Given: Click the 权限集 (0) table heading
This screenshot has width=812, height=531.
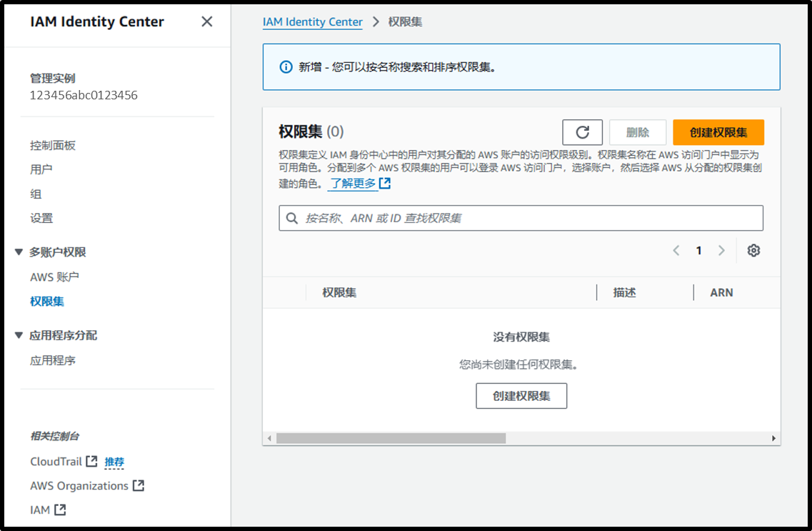Looking at the screenshot, I should (x=311, y=131).
